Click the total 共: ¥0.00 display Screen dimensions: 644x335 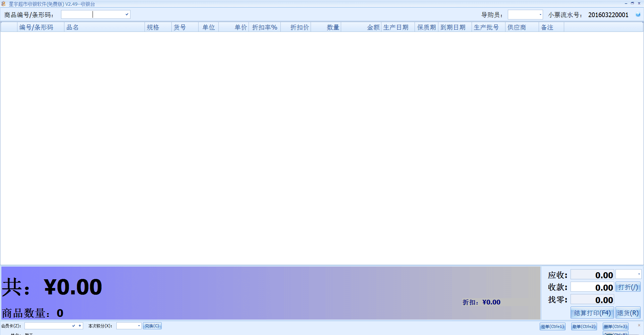pyautogui.click(x=52, y=287)
